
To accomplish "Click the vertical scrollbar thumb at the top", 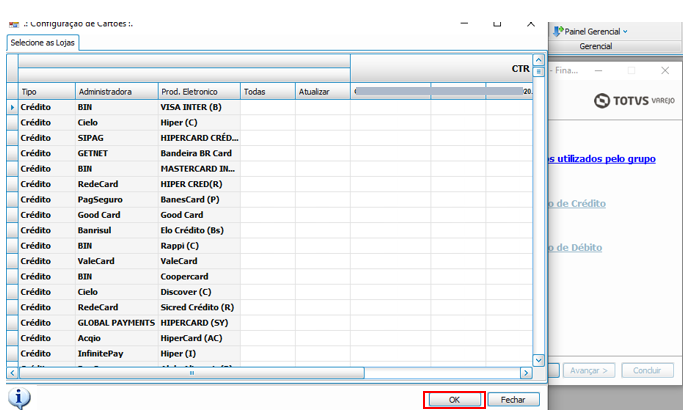I will [539, 72].
